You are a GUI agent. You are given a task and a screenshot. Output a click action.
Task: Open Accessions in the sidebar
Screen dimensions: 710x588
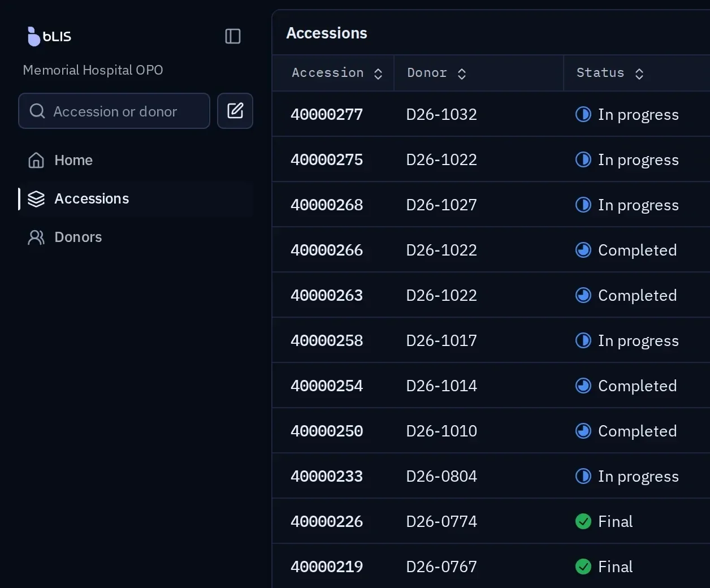[x=136, y=198]
